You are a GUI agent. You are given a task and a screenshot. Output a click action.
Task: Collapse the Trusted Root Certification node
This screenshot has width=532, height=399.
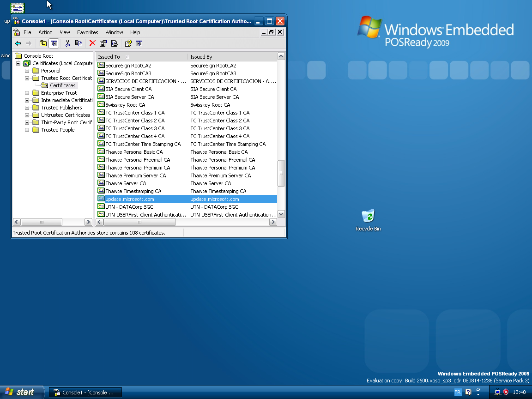coord(27,78)
